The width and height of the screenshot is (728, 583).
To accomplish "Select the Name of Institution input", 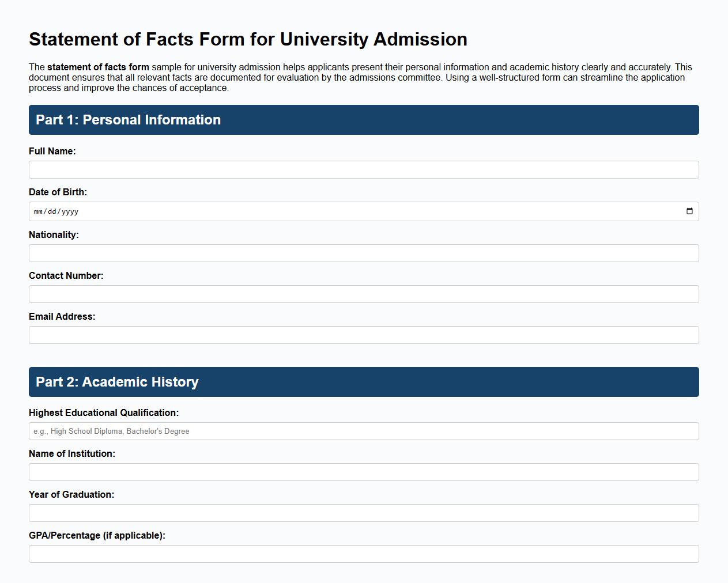I will (363, 472).
